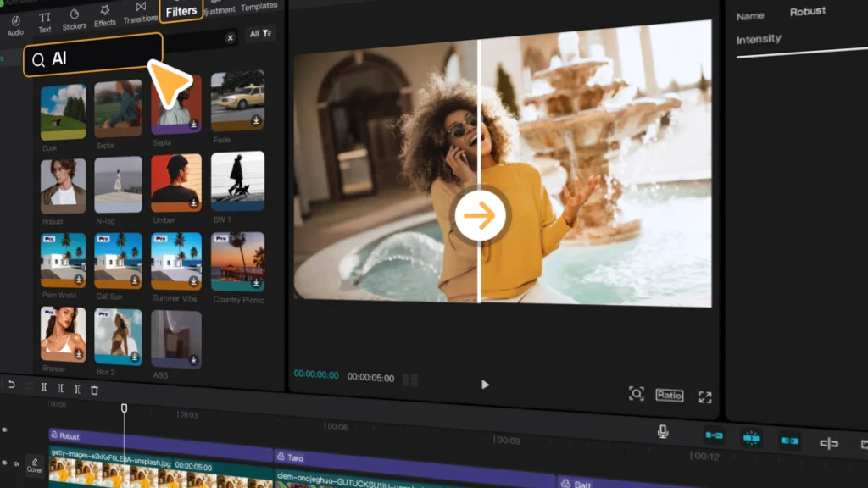Viewport: 868px width, 488px height.
Task: Select the Dusk filter thumbnail
Action: tap(63, 113)
